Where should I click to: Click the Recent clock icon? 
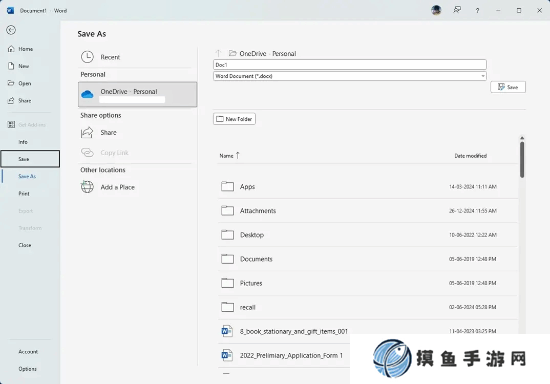pyautogui.click(x=87, y=57)
